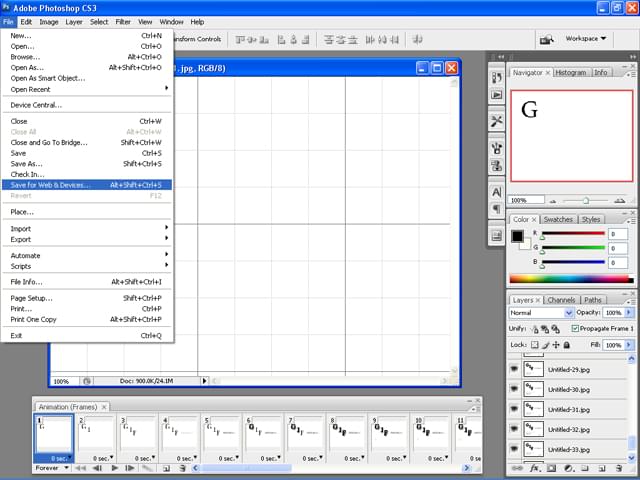Screen dimensions: 640x480
Task: Click the Delete layer trash icon in Layers panel
Action: [x=619, y=468]
